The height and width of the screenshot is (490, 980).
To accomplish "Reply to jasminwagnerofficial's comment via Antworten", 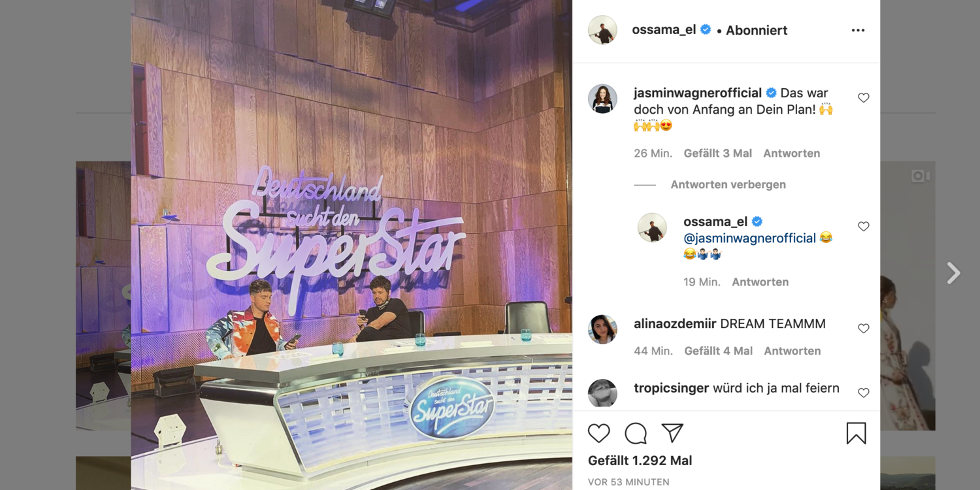I will tap(791, 154).
